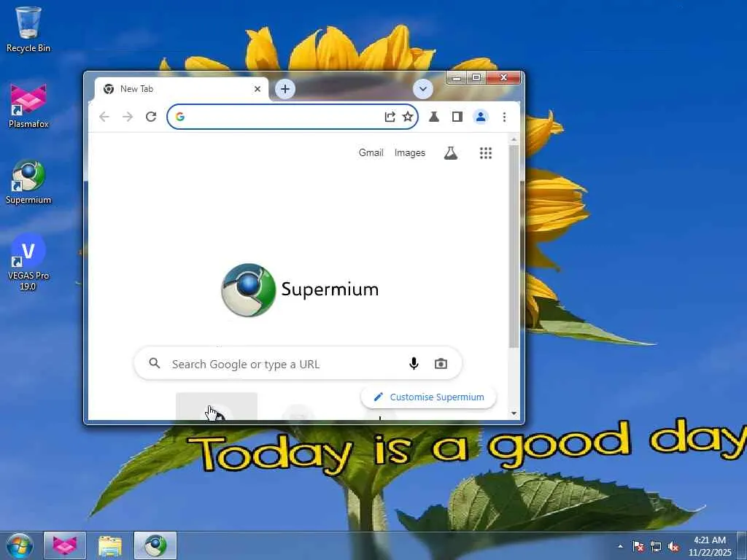Click the Google G icon in the address bar
The image size is (747, 560).
pyautogui.click(x=179, y=117)
